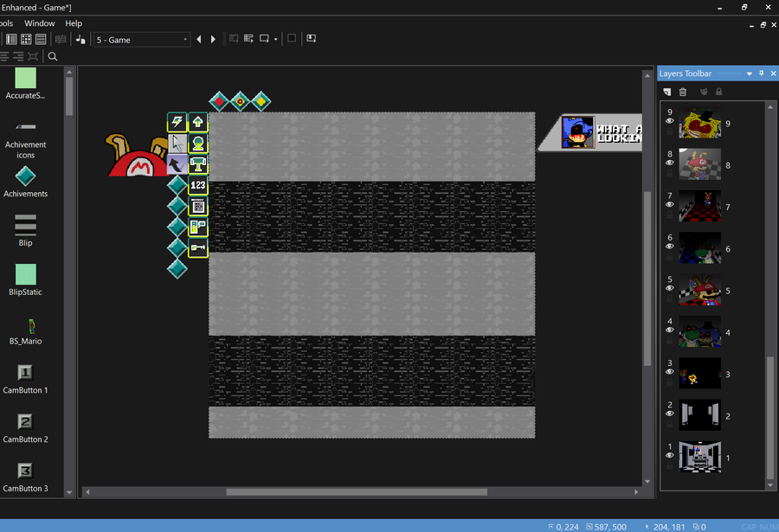Image resolution: width=779 pixels, height=532 pixels.
Task: Toggle visibility eye of layer 2
Action: [x=670, y=413]
